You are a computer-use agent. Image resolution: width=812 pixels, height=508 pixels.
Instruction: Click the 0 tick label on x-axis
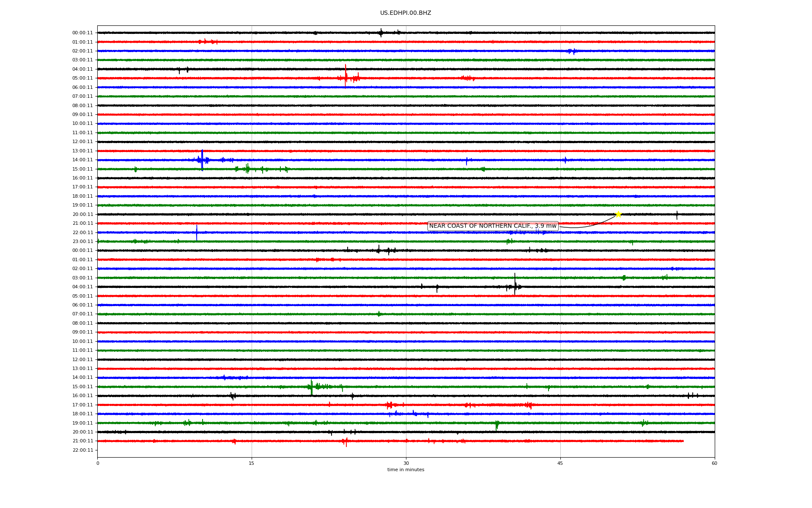coord(98,463)
